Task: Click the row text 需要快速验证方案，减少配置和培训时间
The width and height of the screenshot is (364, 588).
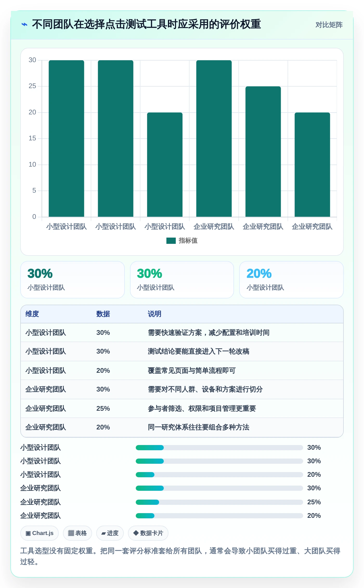Action: (x=209, y=332)
